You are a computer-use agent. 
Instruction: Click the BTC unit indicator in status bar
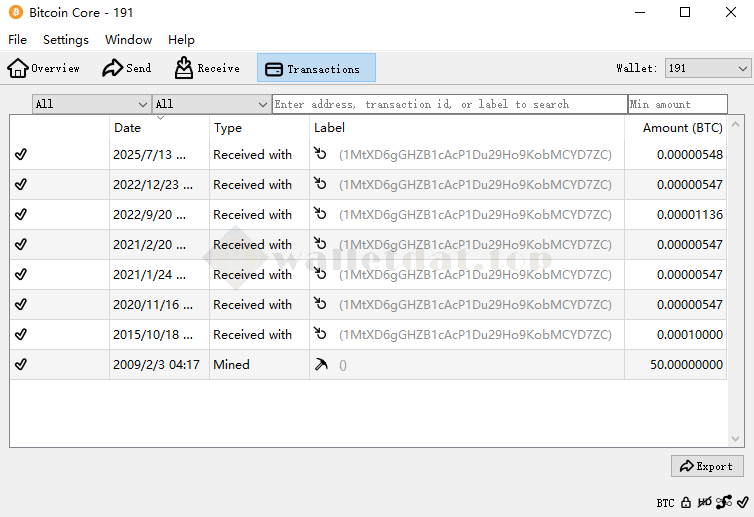[x=665, y=503]
